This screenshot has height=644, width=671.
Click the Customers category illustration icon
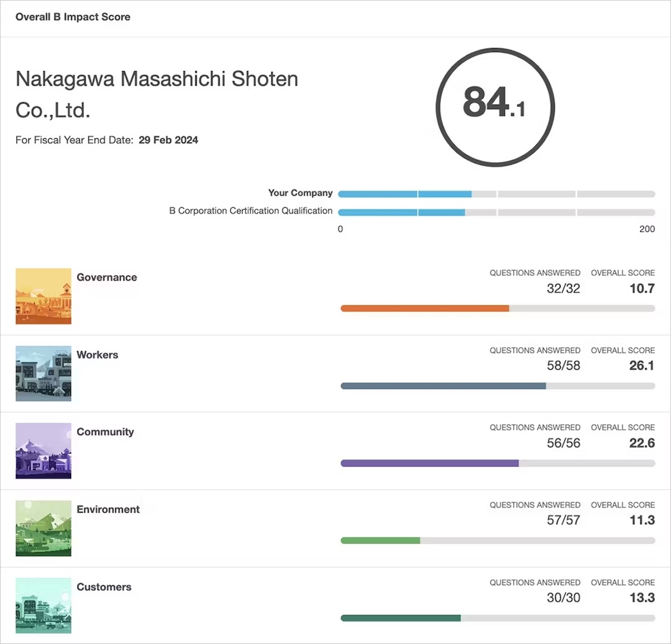point(44,605)
